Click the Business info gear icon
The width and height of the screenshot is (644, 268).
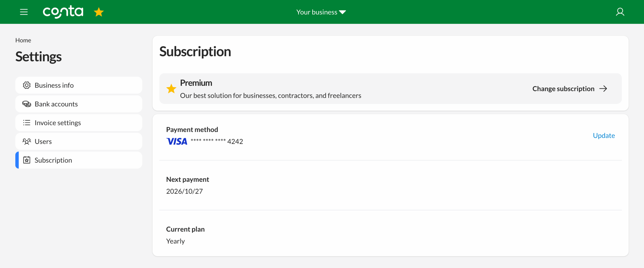[x=27, y=85]
